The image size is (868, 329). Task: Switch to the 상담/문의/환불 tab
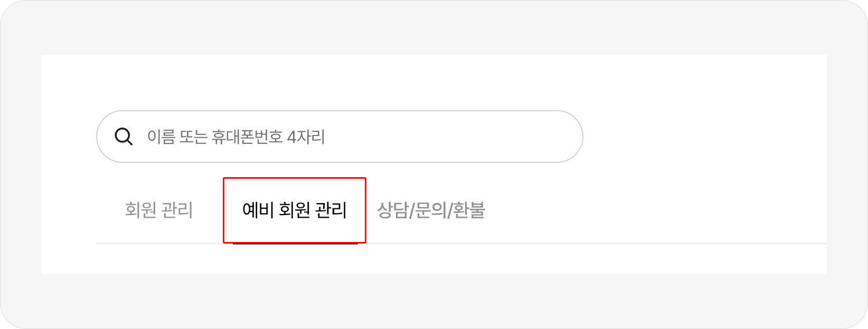point(431,210)
